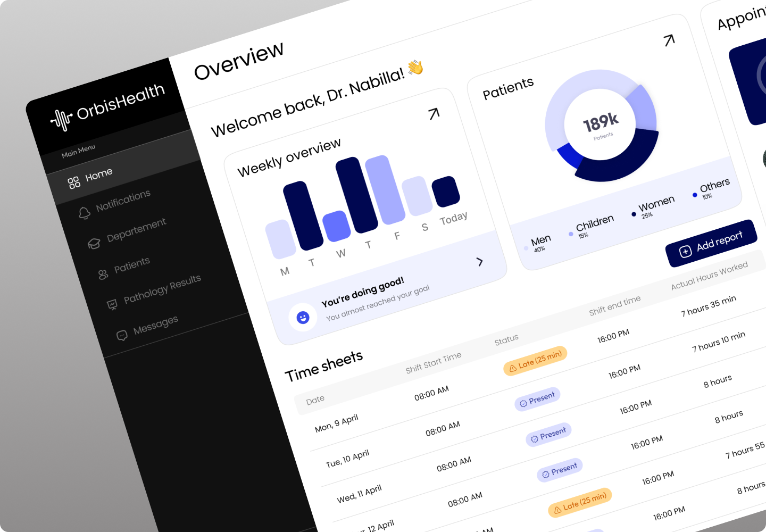Click the Messages chat bubble icon
The width and height of the screenshot is (766, 532).
click(x=122, y=335)
